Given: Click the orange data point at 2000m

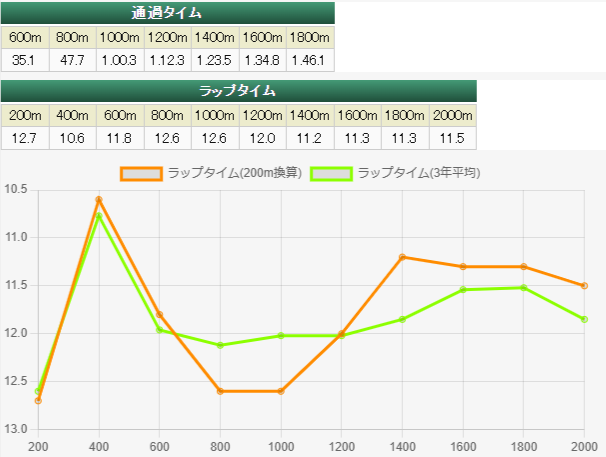Looking at the screenshot, I should point(584,286).
